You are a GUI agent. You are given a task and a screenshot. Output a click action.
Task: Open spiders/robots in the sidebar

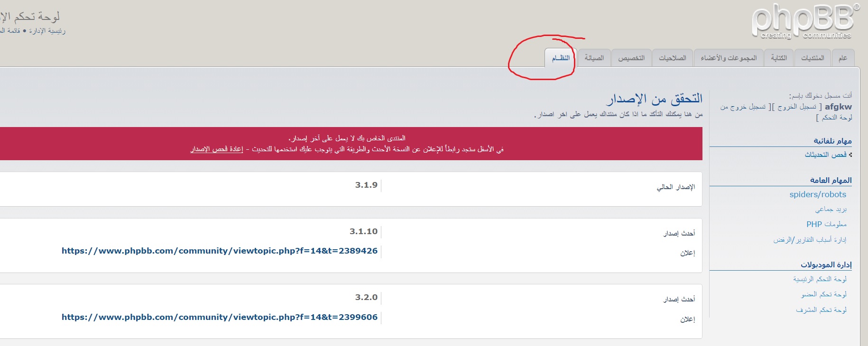(818, 194)
